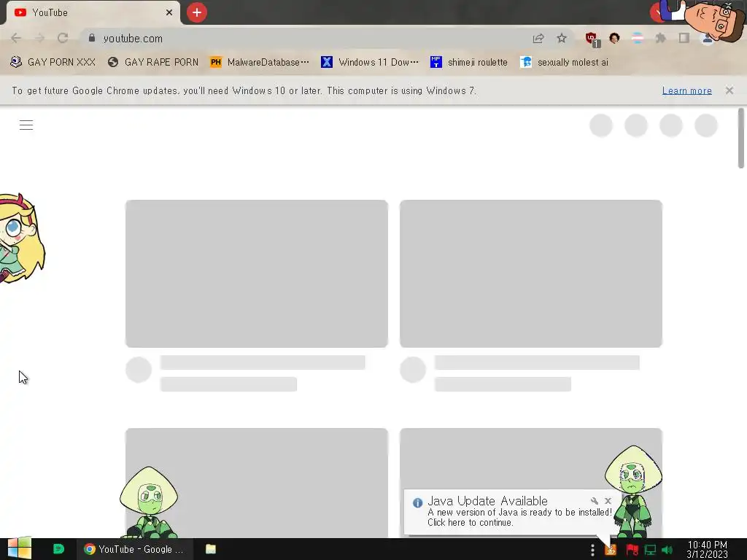Screen dimensions: 747x560
Task: Open the YouTube hamburger guide menu
Action: click(26, 125)
